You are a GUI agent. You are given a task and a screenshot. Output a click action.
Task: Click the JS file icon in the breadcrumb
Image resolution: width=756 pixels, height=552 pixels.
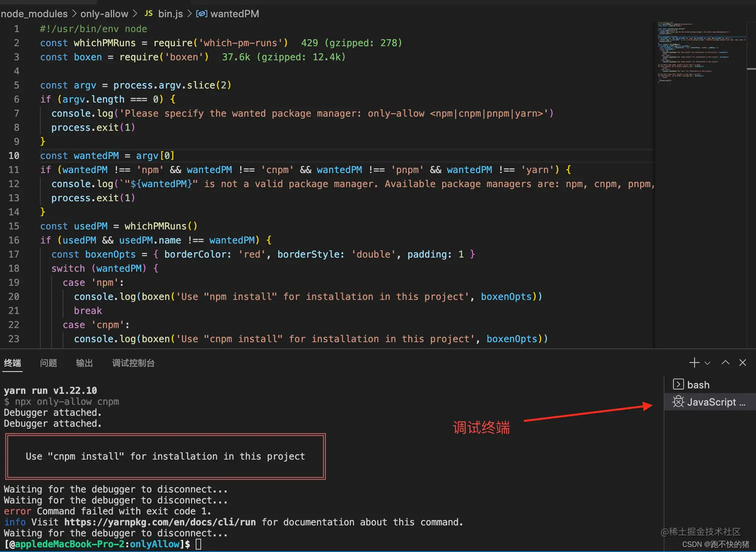pyautogui.click(x=148, y=14)
